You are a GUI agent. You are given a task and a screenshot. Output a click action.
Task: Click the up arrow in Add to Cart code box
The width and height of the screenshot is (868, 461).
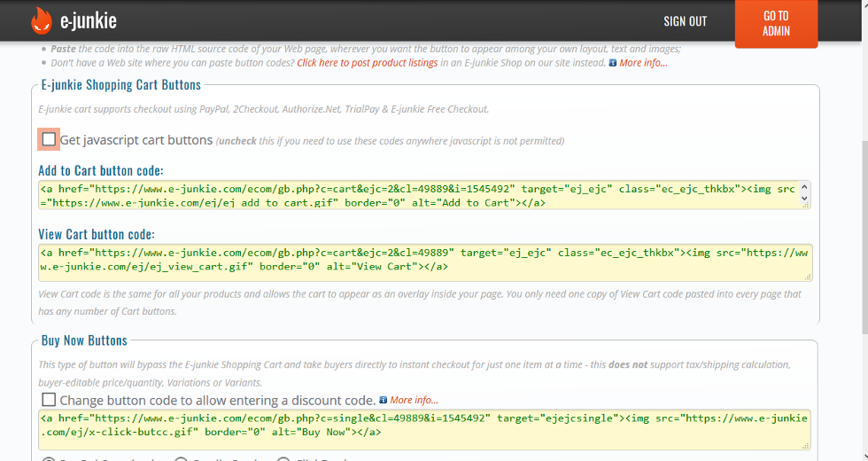click(804, 188)
